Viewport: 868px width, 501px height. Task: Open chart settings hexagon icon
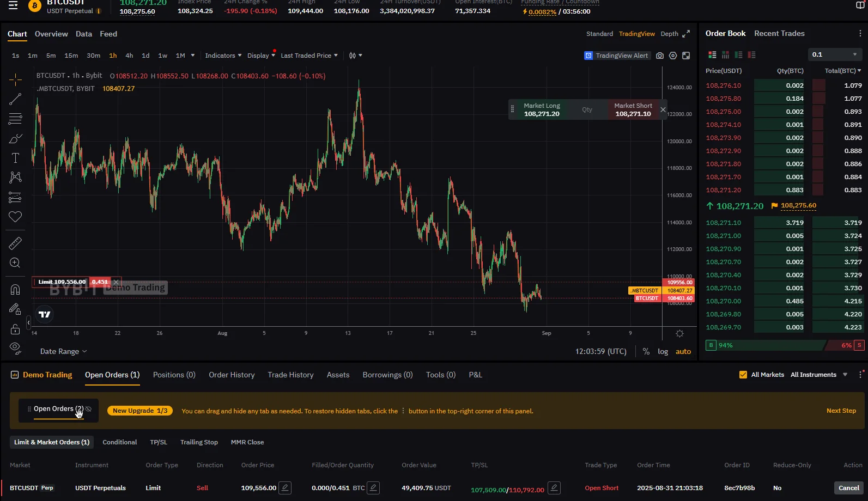pos(673,56)
